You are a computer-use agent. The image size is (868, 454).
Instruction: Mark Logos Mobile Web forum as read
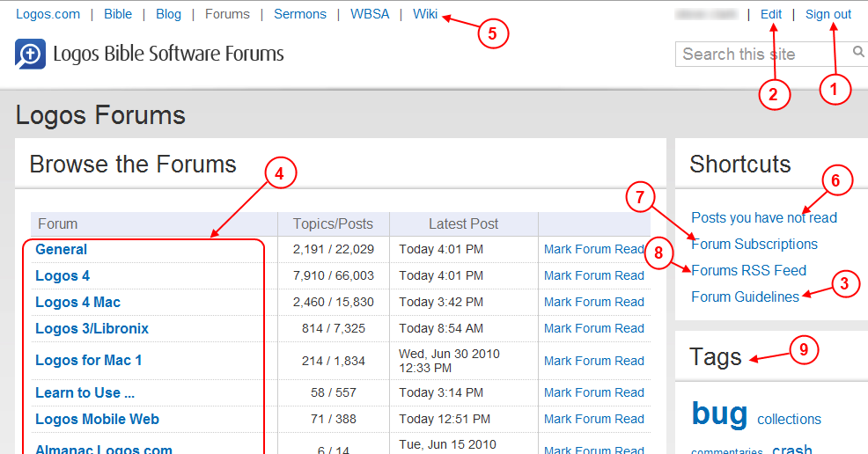point(594,419)
